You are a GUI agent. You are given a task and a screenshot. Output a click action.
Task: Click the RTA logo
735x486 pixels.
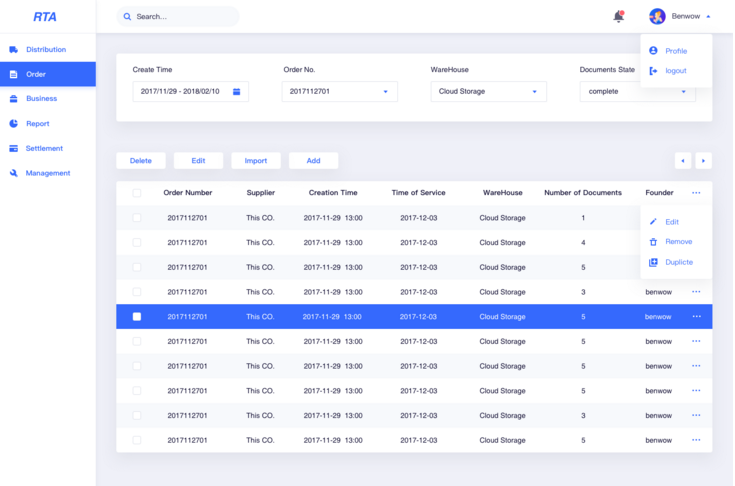(x=45, y=17)
